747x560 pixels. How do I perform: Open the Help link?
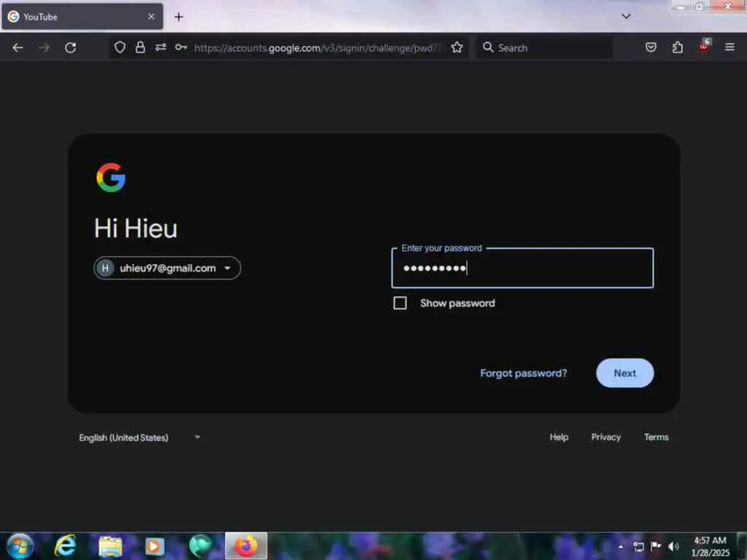point(559,437)
